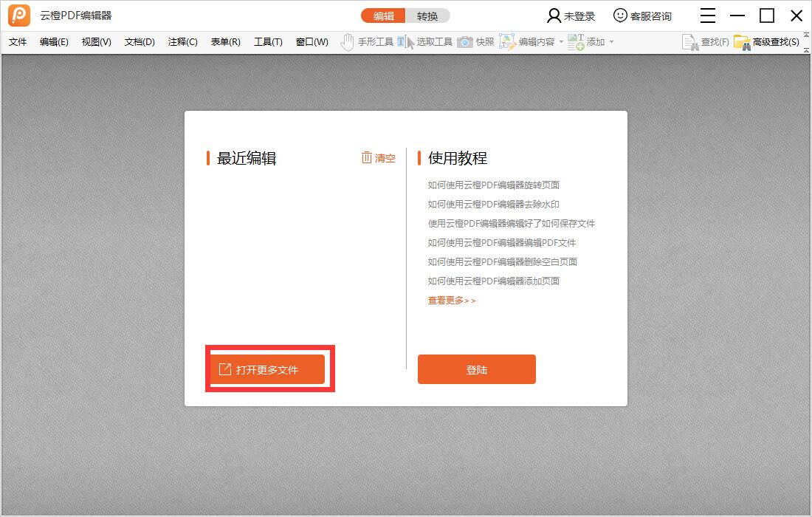
Task: Open tutorial 如何使用云橙PDF编辑器删除空白页面
Action: 502,261
